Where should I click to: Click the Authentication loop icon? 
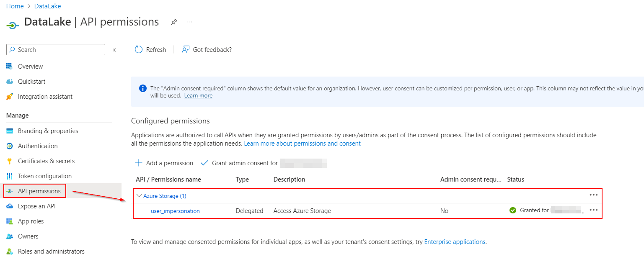pyautogui.click(x=10, y=146)
